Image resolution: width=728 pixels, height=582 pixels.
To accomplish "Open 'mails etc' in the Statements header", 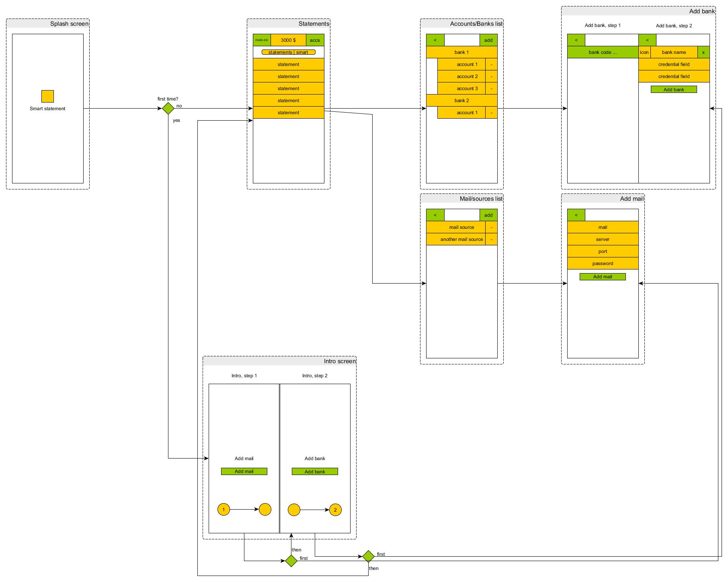I will pos(262,40).
